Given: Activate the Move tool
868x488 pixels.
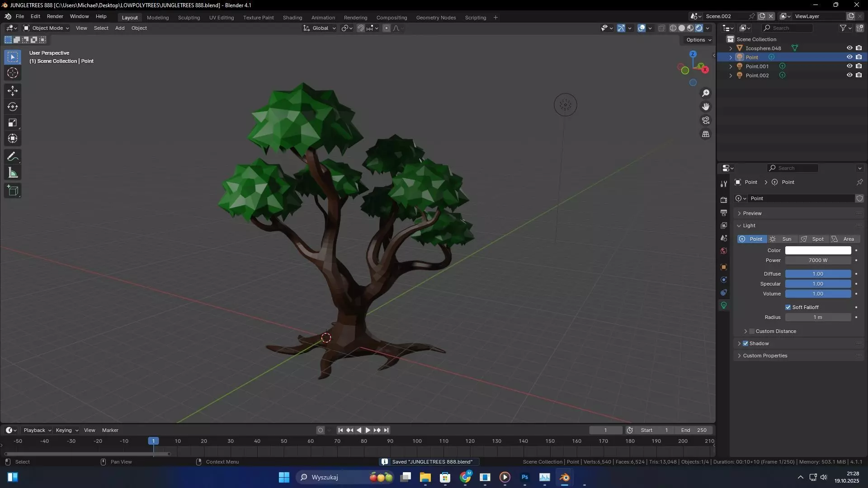Looking at the screenshot, I should (x=13, y=91).
